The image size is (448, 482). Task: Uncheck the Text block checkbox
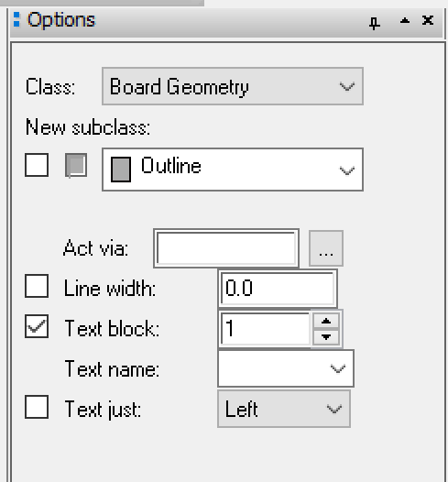37,326
